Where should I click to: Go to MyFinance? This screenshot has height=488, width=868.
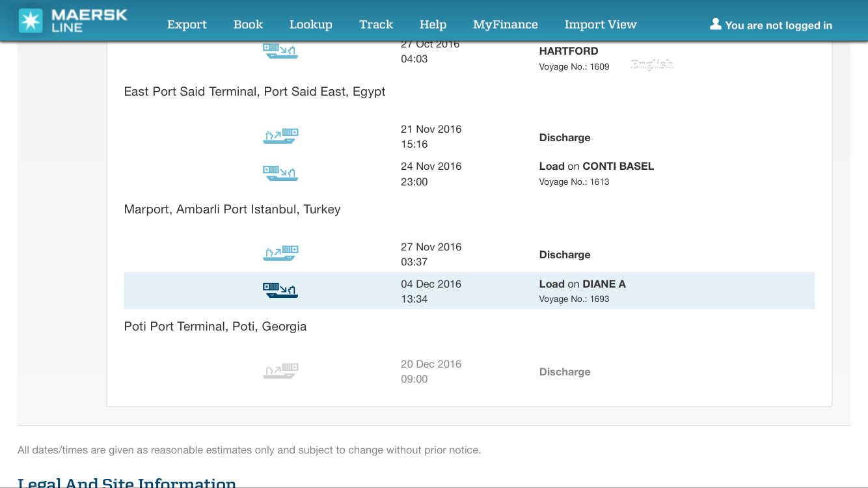pos(505,25)
